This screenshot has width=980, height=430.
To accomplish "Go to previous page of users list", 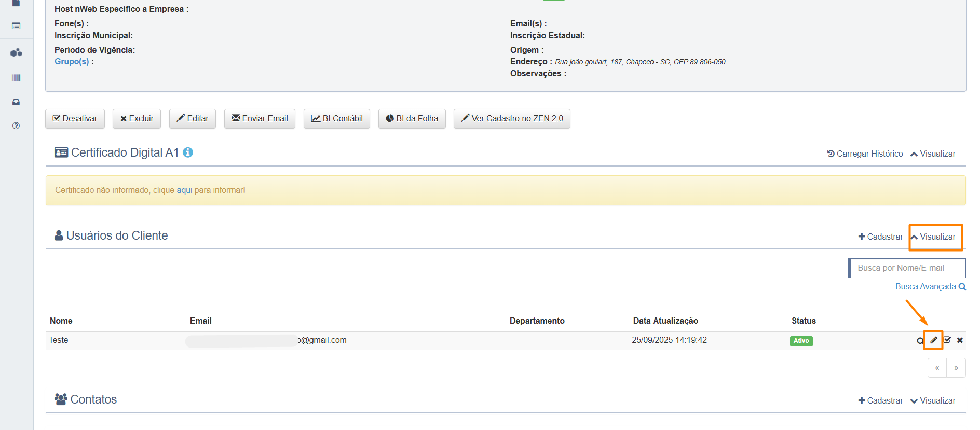I will [x=937, y=368].
